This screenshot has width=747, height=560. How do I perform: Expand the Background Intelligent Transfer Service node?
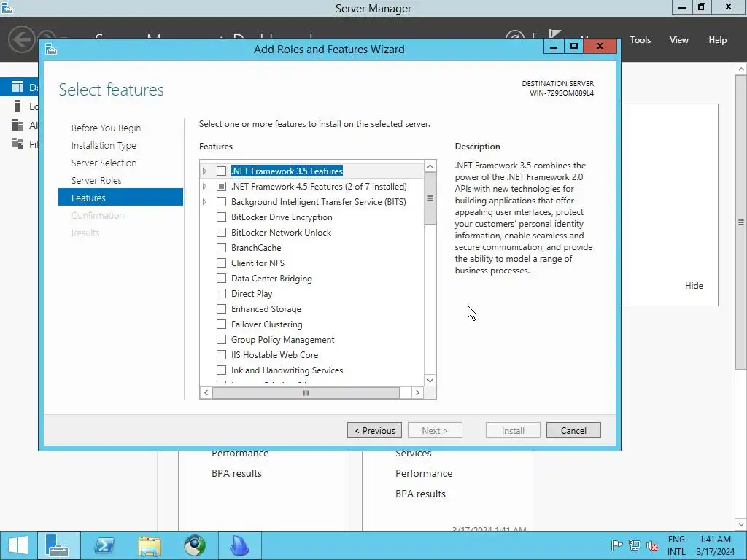coord(205,201)
